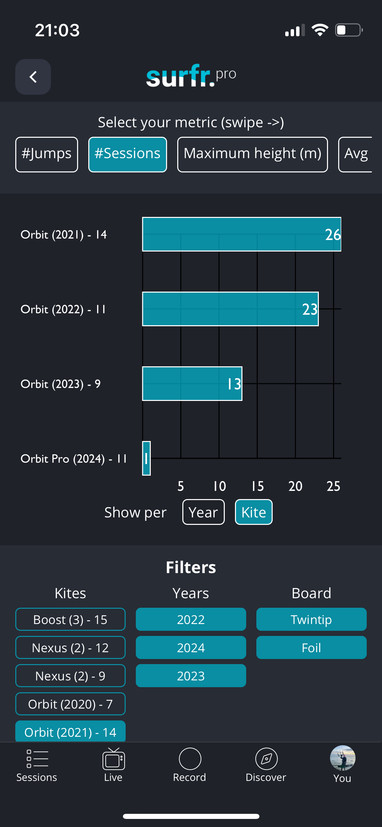Select the Maximum height (m) metric
Image resolution: width=382 pixels, height=827 pixels.
[252, 155]
